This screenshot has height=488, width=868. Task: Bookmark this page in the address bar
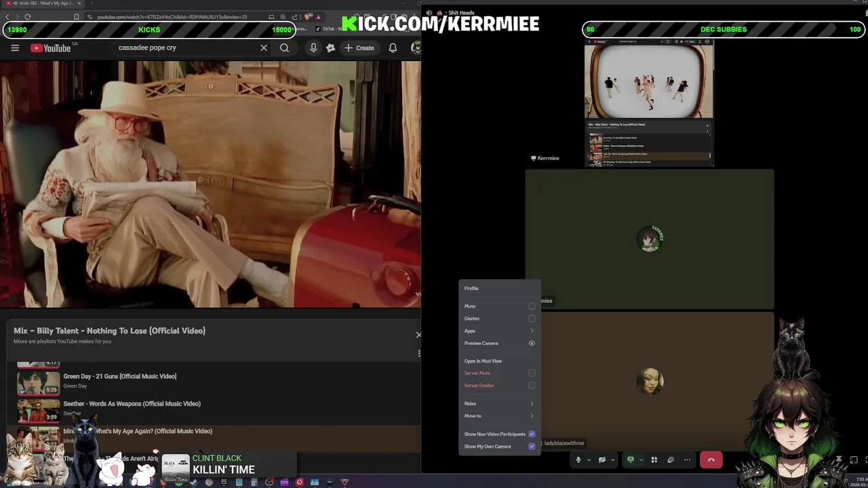click(77, 17)
